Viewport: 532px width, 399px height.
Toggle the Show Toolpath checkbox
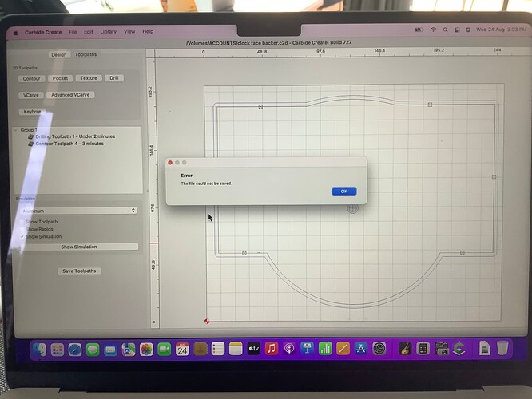click(x=22, y=222)
